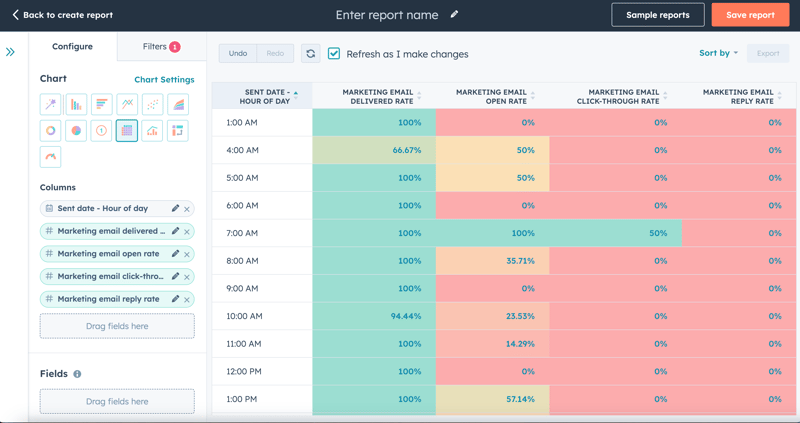Open Chart Settings link
The image size is (800, 423).
pyautogui.click(x=164, y=80)
